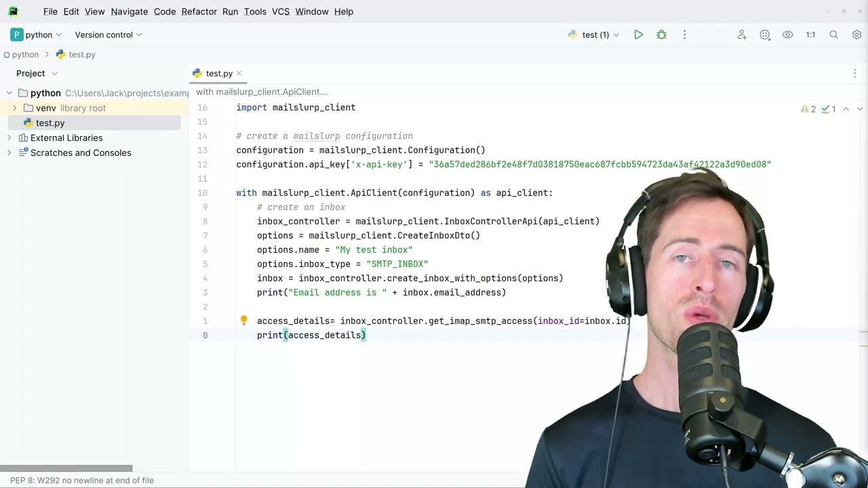
Task: Click the Scratches and Consoles icon
Action: (x=22, y=152)
